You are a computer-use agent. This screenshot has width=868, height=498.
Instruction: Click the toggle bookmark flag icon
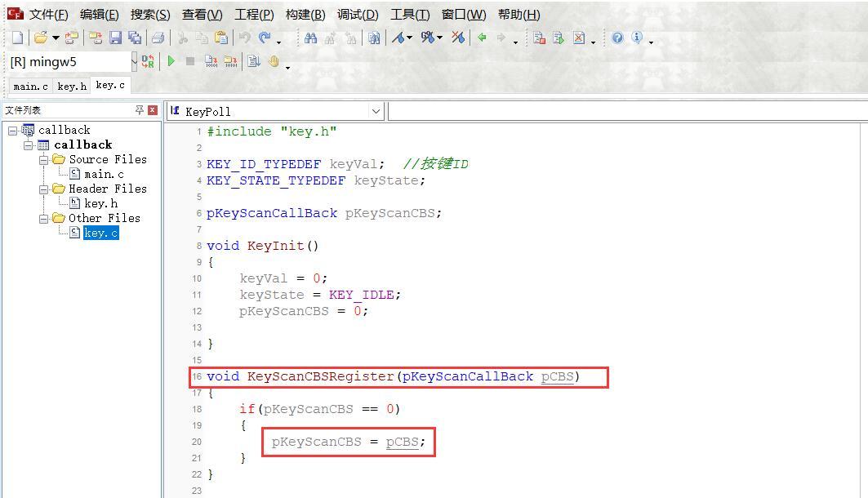pyautogui.click(x=398, y=38)
